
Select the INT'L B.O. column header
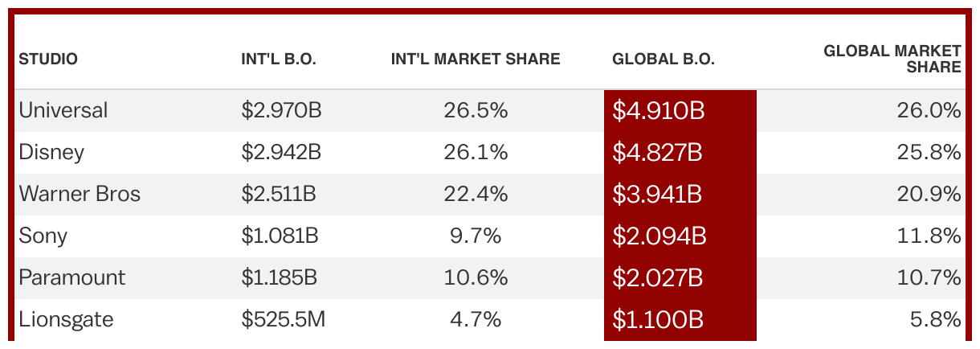pyautogui.click(x=279, y=59)
